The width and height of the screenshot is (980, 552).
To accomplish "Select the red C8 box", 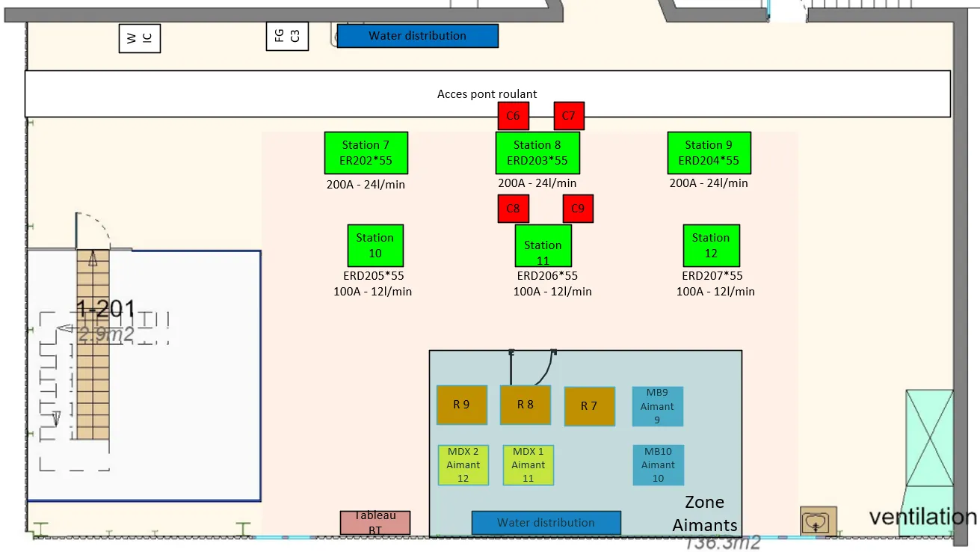I will pyautogui.click(x=514, y=209).
